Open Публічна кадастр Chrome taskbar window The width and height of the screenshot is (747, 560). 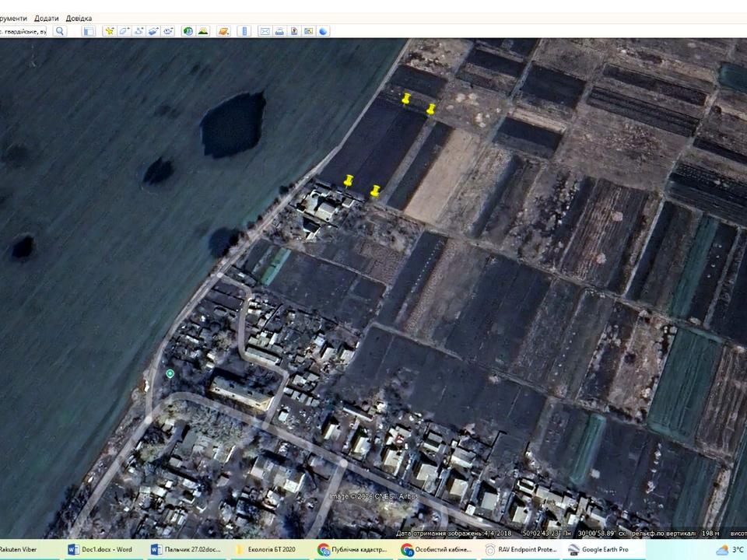click(x=352, y=549)
